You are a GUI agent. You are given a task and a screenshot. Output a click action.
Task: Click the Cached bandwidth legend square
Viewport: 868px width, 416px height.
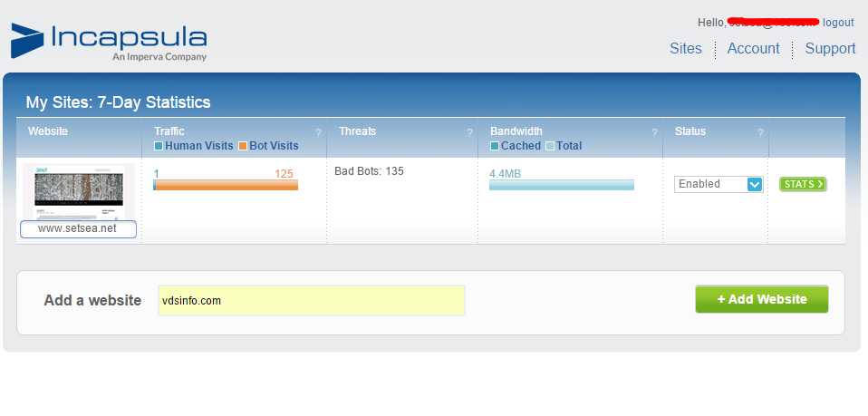click(x=495, y=146)
